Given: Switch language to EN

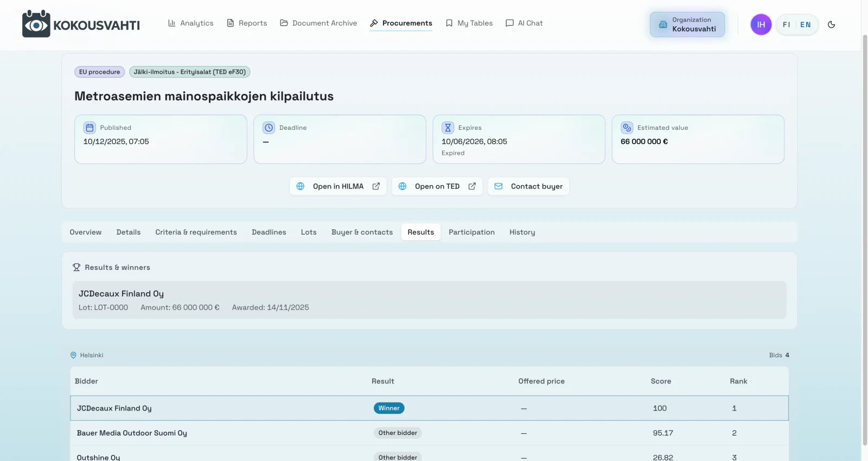Looking at the screenshot, I should point(806,25).
